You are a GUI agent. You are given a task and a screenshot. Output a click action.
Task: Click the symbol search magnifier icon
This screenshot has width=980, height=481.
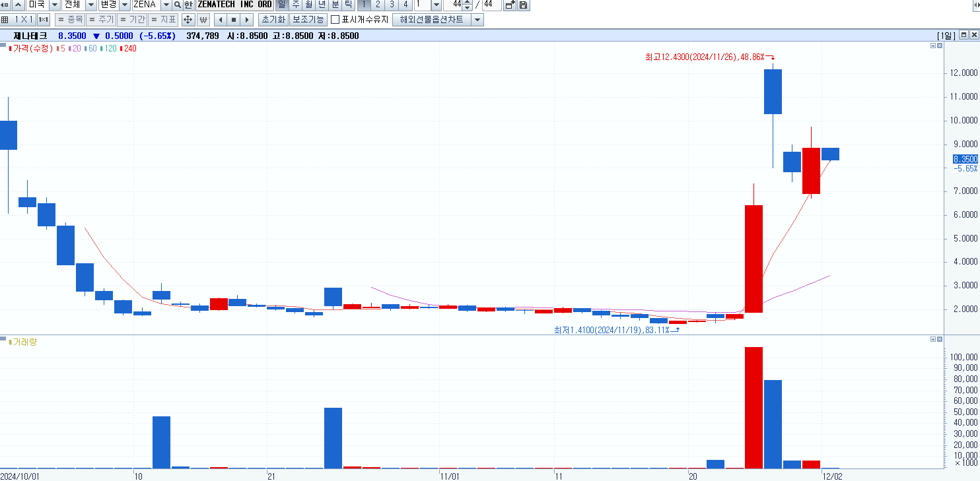pos(178,5)
